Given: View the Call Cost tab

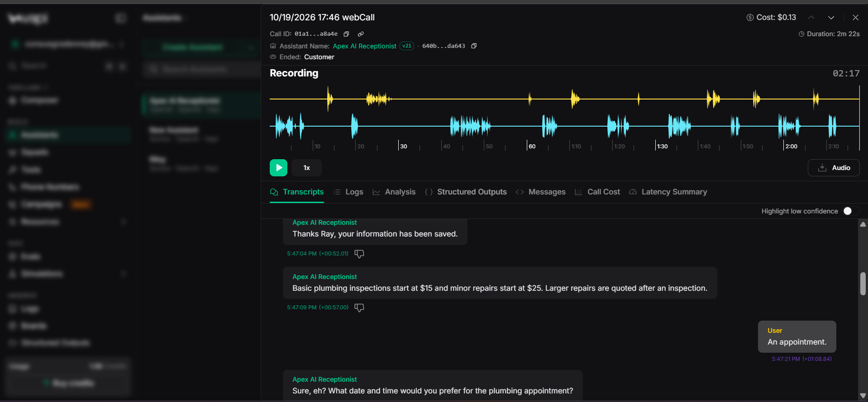Looking at the screenshot, I should point(597,192).
